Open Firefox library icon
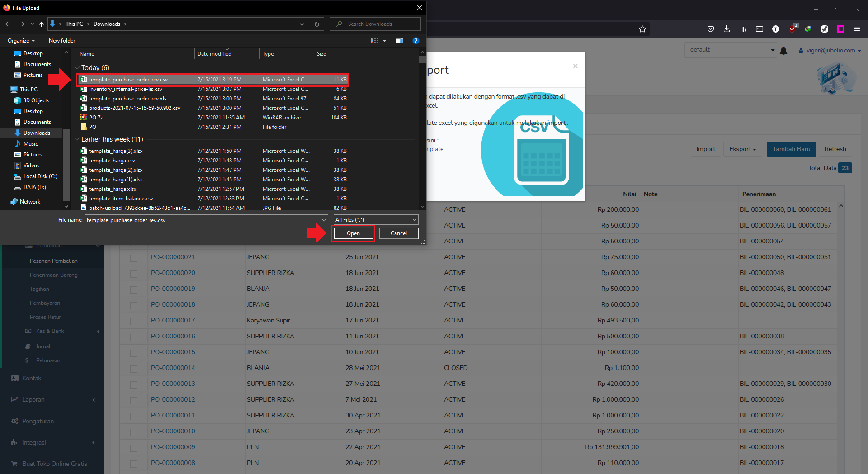This screenshot has width=868, height=474. (743, 29)
